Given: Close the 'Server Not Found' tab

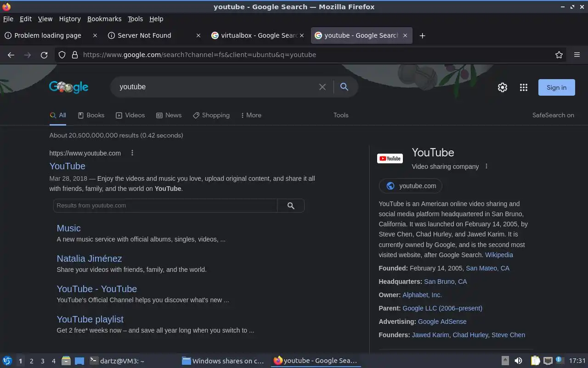Looking at the screenshot, I should [198, 35].
